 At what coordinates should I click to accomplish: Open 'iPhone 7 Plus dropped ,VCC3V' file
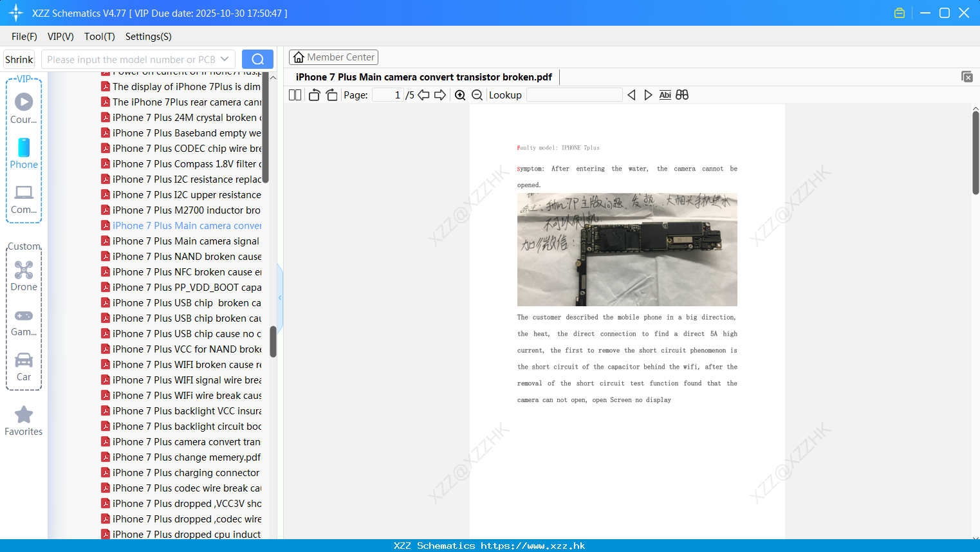tap(187, 504)
